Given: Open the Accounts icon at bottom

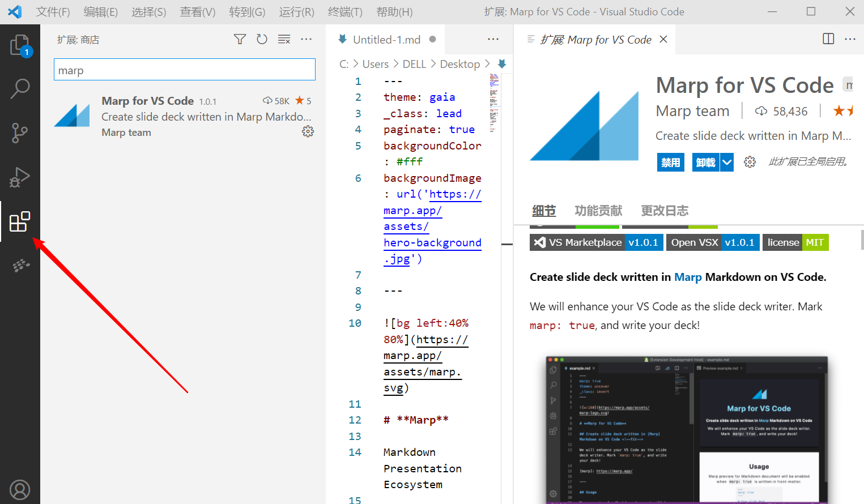Looking at the screenshot, I should [20, 489].
